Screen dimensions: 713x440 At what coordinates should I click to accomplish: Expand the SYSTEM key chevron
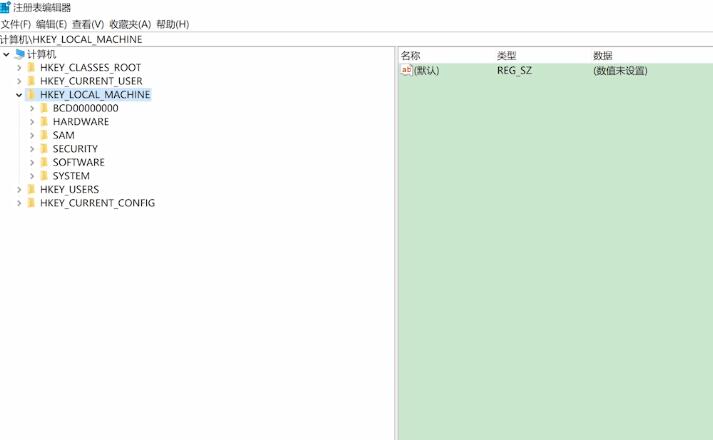pyautogui.click(x=32, y=176)
